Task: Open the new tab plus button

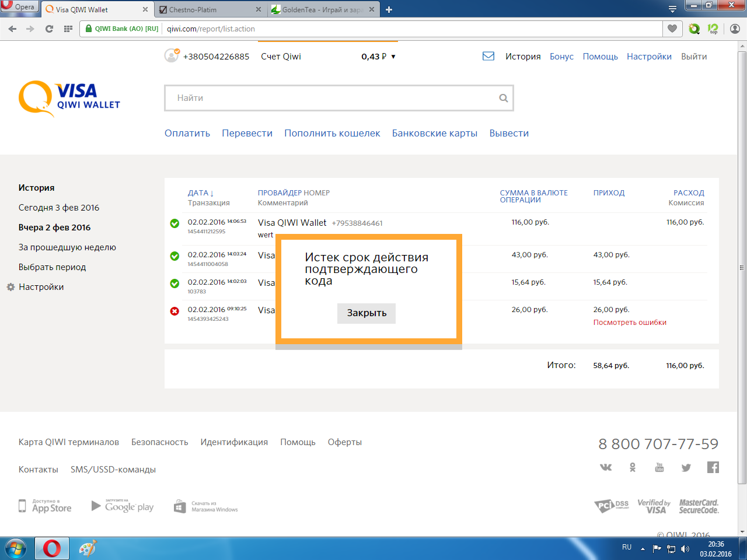Action: click(389, 9)
